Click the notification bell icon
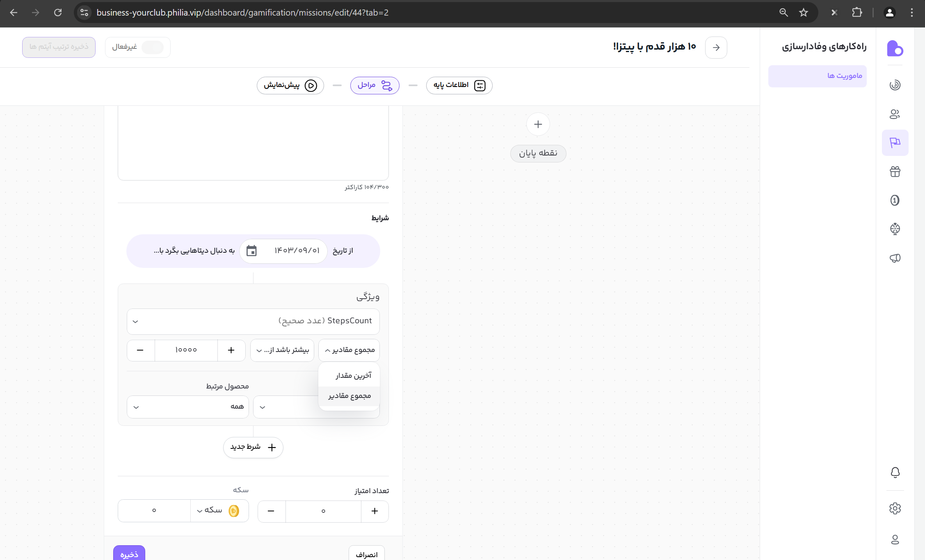 click(x=895, y=472)
